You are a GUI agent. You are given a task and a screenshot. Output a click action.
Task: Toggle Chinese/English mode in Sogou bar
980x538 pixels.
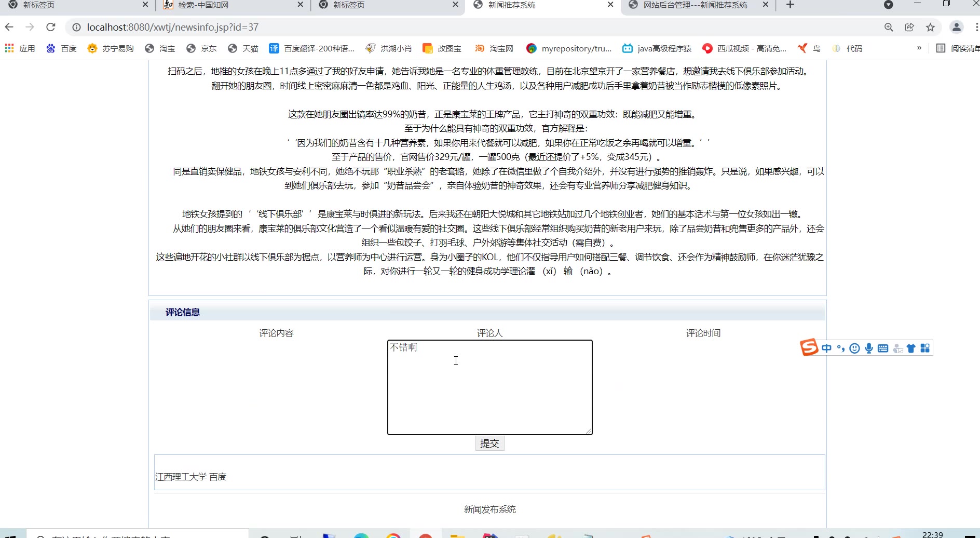tap(826, 348)
